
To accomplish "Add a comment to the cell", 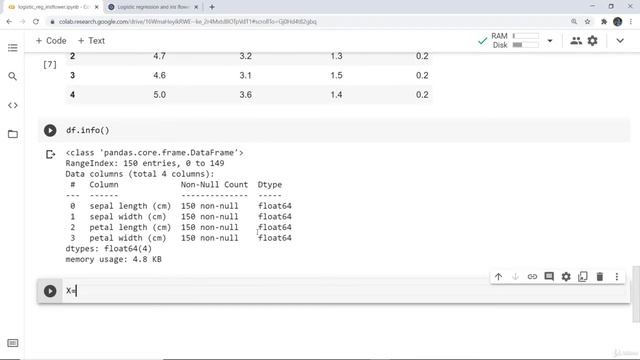I will pos(549,277).
